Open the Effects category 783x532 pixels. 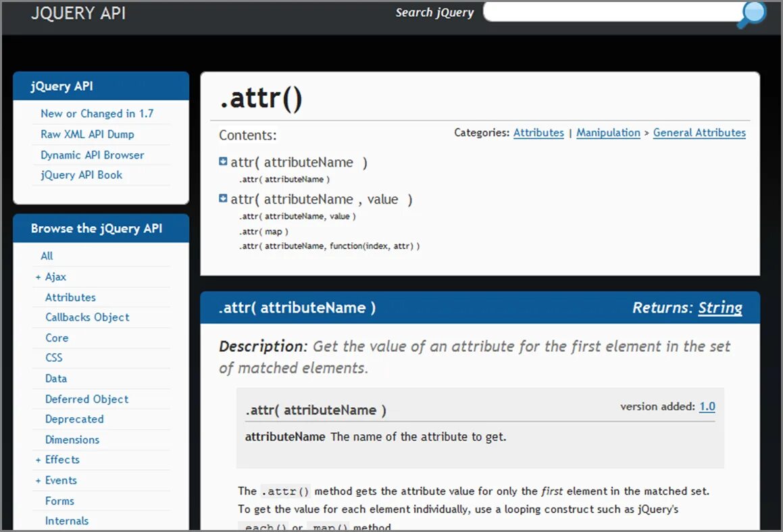click(x=62, y=460)
